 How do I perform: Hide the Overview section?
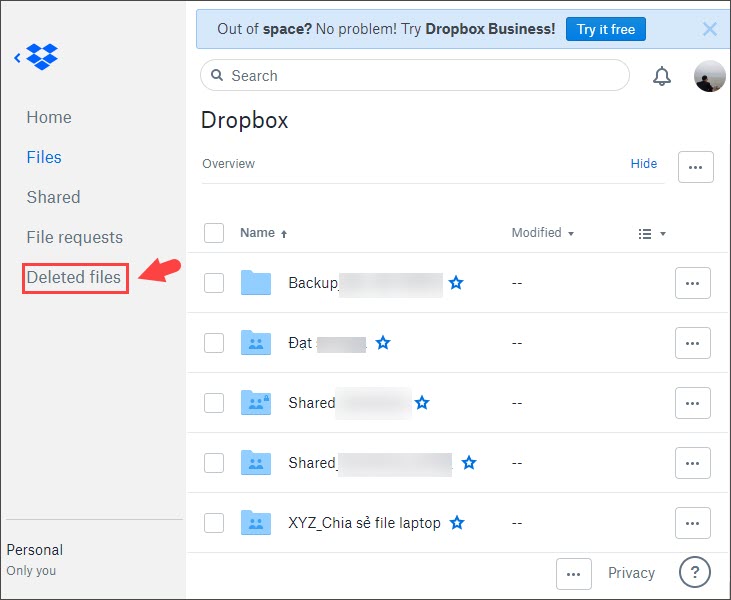[x=643, y=164]
